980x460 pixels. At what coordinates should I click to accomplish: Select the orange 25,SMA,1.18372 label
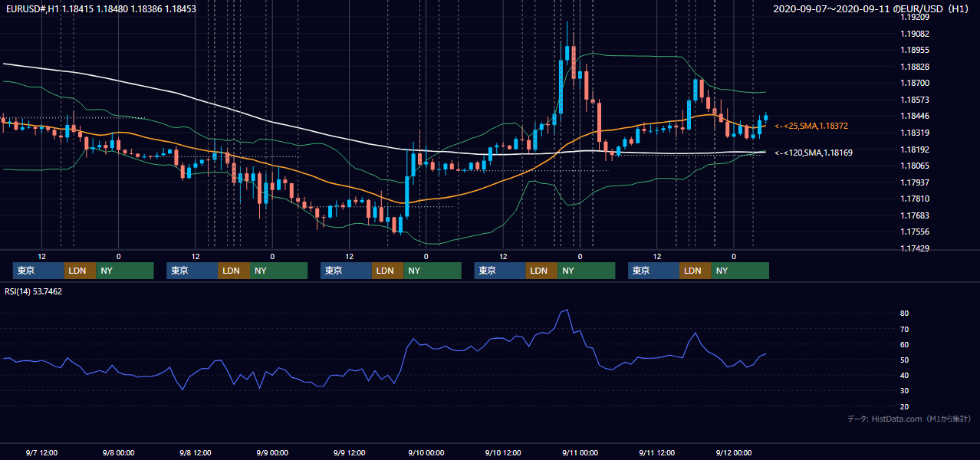point(811,126)
